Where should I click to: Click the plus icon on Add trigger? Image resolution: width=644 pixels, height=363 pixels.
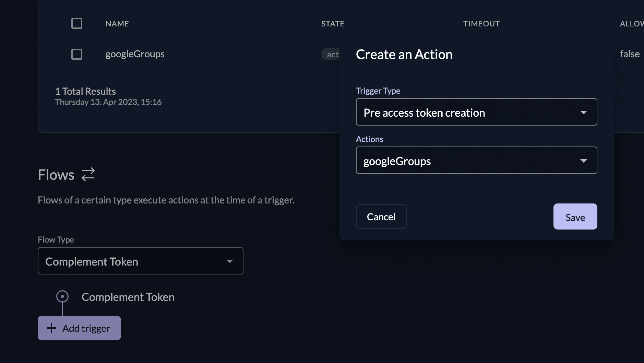[x=51, y=328]
